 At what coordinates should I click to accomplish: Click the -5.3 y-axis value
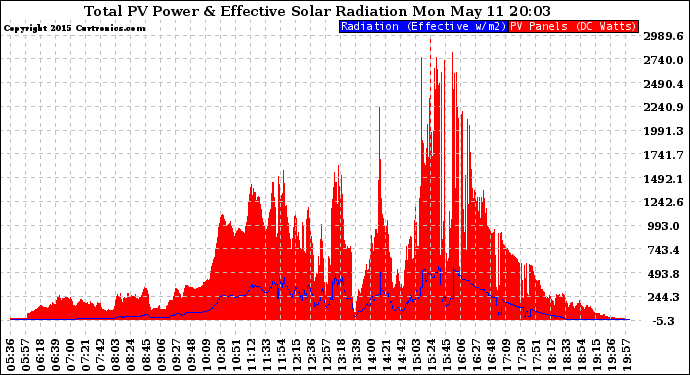tap(664, 321)
